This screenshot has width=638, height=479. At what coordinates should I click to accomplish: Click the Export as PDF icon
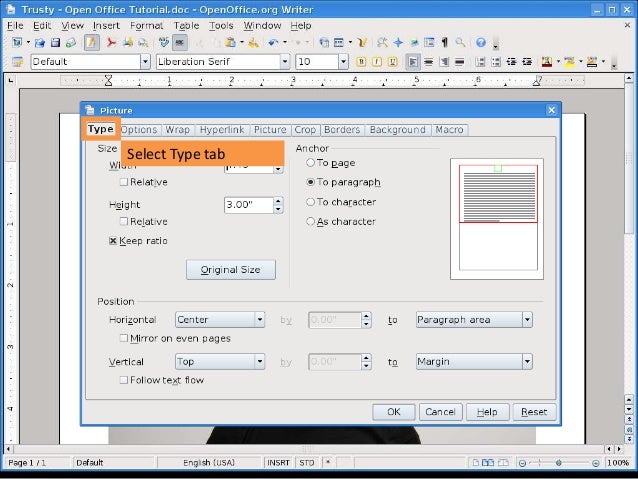coord(112,43)
